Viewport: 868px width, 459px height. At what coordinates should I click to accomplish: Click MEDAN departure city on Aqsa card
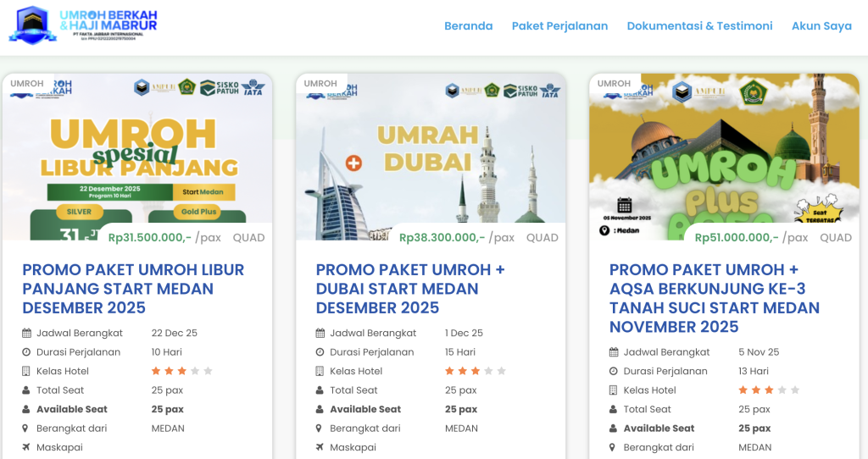(x=755, y=447)
